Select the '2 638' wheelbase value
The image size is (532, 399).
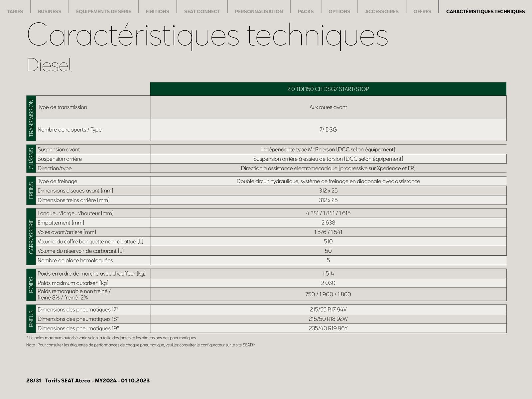click(x=328, y=223)
